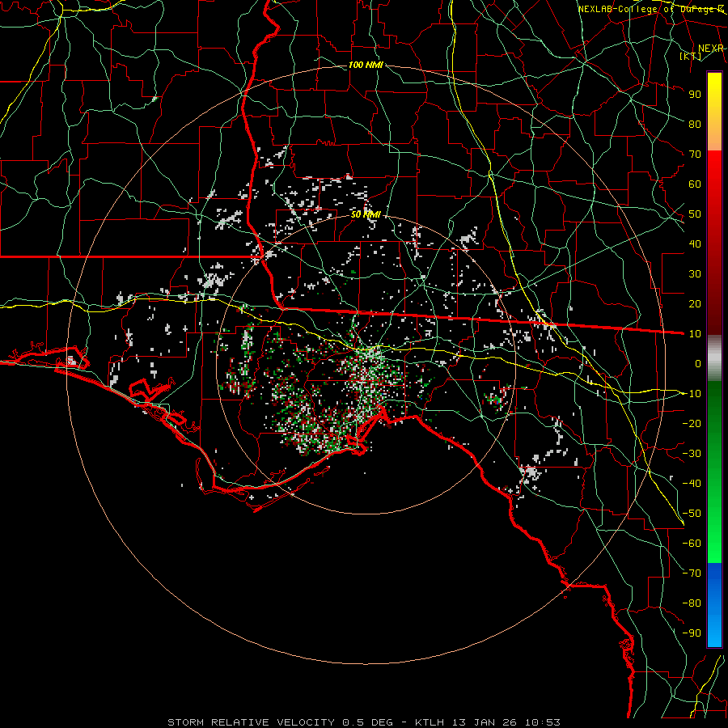Click the positive "10" scale label
The image size is (728, 728).
point(695,334)
